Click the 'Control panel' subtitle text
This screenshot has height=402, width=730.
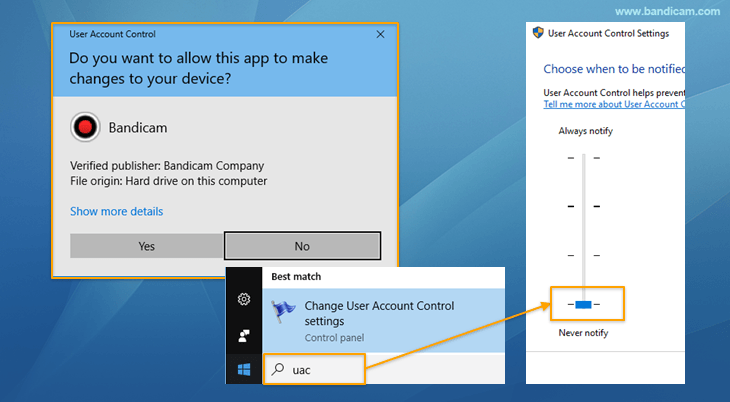click(x=334, y=338)
